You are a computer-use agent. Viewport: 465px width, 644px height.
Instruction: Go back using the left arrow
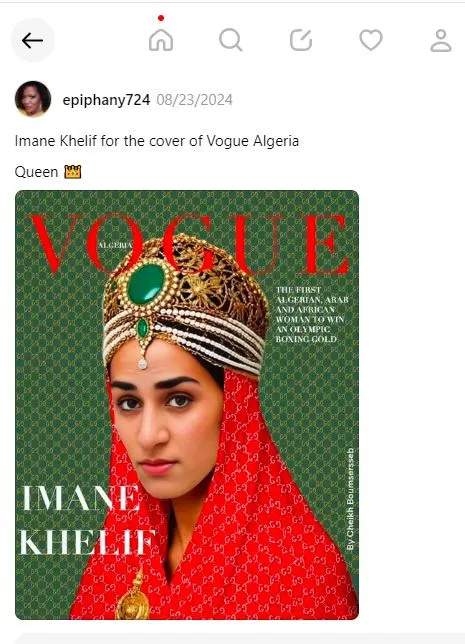click(x=32, y=40)
